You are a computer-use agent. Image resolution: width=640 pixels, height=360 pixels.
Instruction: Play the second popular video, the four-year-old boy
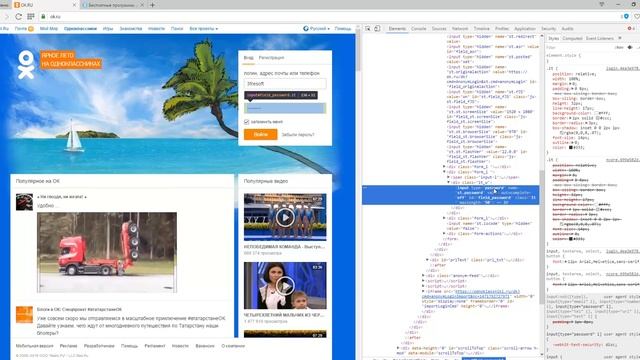[x=285, y=286]
